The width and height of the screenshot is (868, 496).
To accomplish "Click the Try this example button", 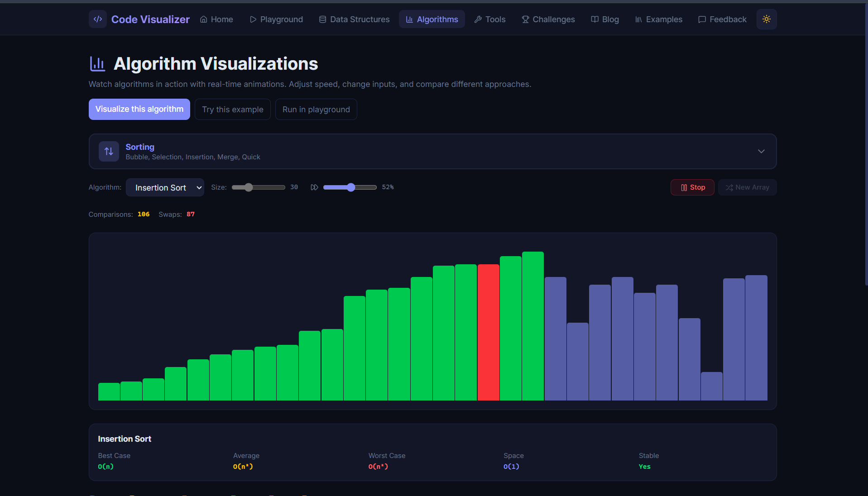I will pos(233,109).
